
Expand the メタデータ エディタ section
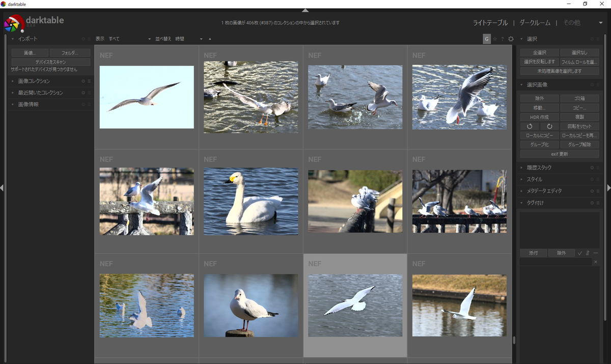(x=521, y=191)
